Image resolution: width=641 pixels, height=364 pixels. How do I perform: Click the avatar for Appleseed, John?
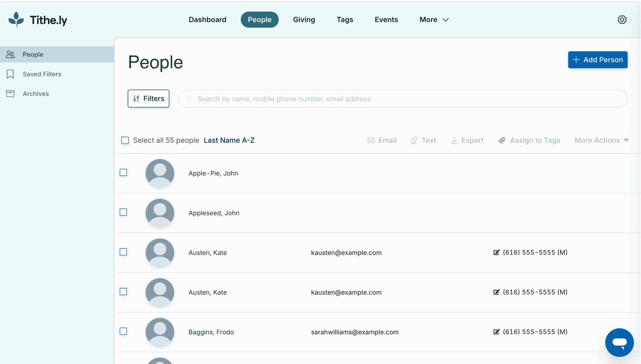[160, 213]
